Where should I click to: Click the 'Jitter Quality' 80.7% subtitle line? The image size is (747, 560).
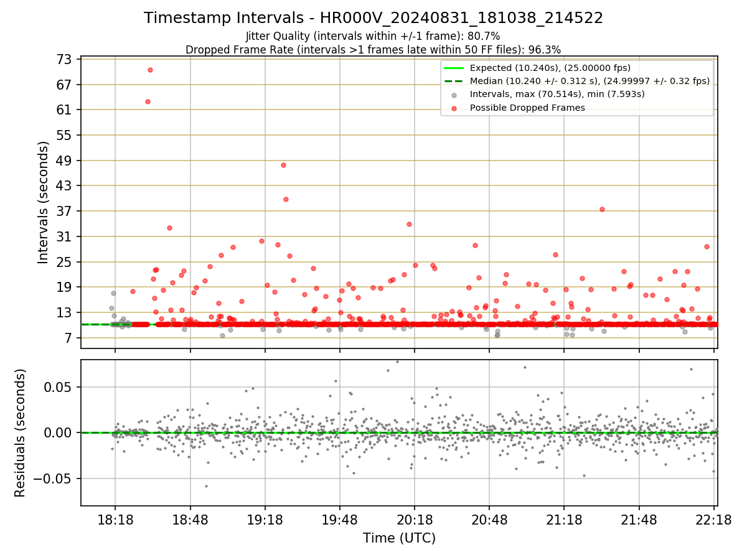[373, 36]
